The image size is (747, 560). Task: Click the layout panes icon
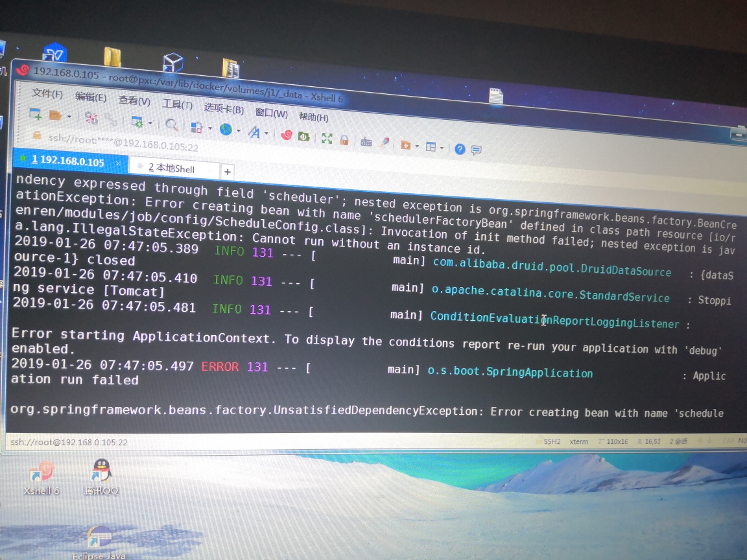[x=431, y=146]
